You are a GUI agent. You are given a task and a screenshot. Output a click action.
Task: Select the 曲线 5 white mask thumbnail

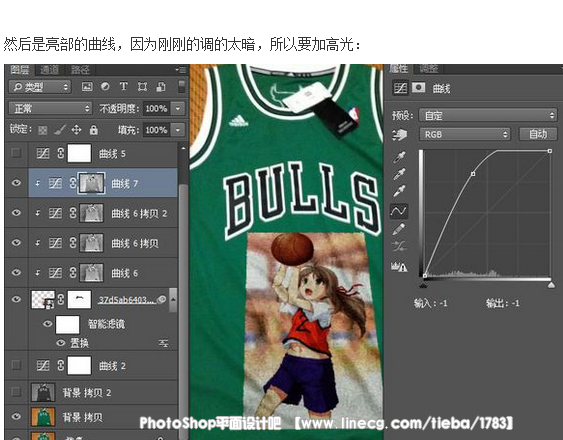pos(79,153)
